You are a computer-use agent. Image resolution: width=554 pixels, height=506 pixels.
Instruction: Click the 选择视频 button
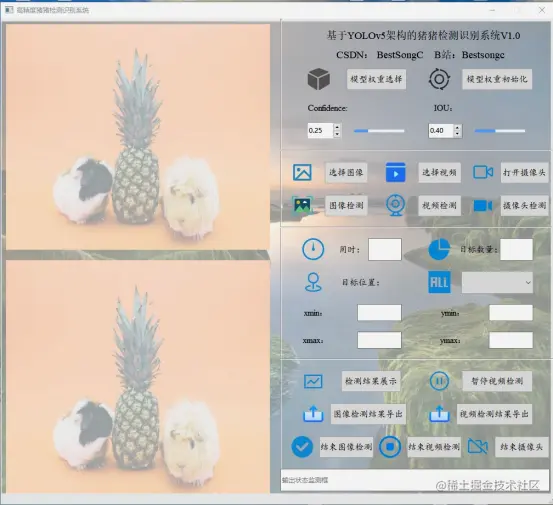coord(439,172)
